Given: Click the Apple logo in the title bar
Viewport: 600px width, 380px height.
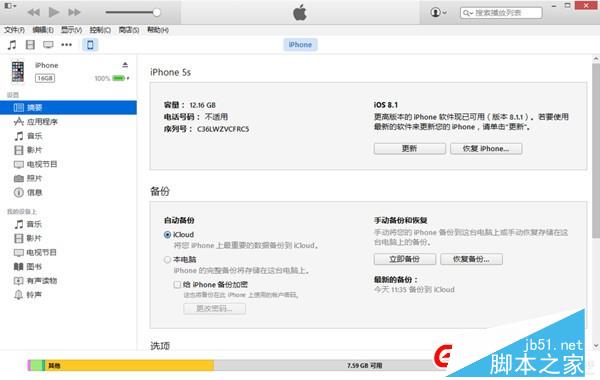Looking at the screenshot, I should [x=300, y=13].
